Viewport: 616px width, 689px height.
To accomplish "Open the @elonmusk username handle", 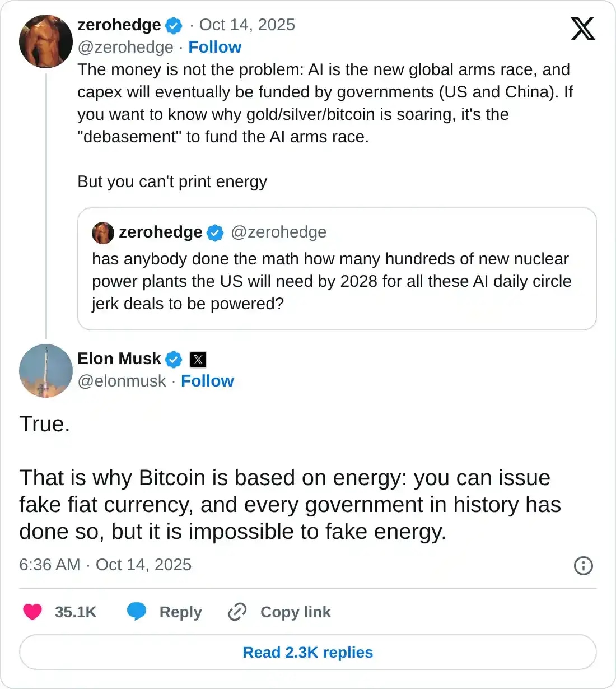I will [122, 381].
